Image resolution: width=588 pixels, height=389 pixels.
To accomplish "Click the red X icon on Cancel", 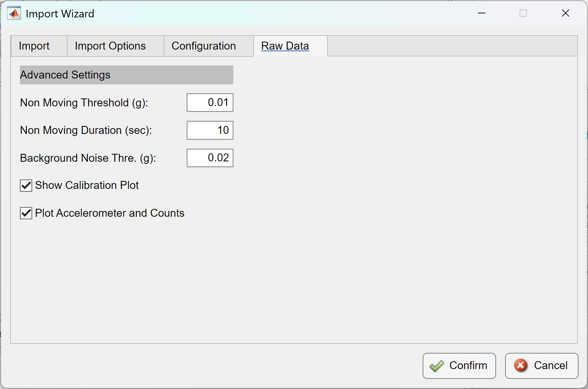I will tap(520, 365).
